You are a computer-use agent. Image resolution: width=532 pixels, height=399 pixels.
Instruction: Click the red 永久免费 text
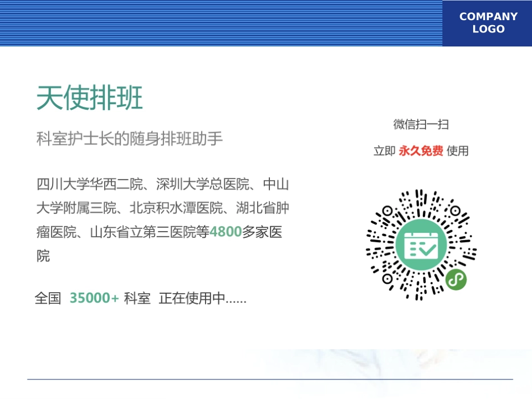(421, 151)
